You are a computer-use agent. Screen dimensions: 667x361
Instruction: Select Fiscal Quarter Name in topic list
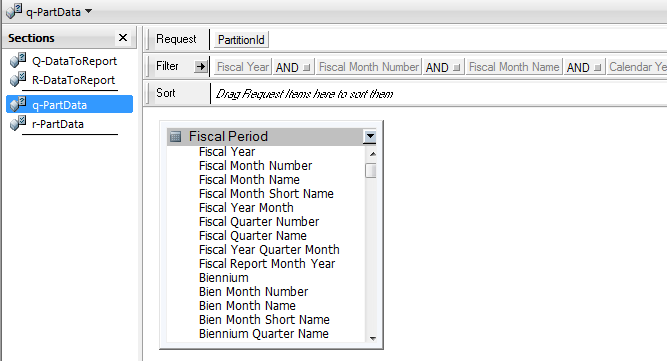click(253, 236)
